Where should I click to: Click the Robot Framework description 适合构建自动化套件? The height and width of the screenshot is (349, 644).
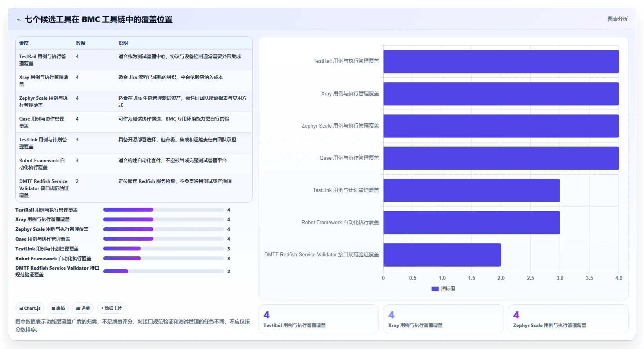pyautogui.click(x=173, y=161)
